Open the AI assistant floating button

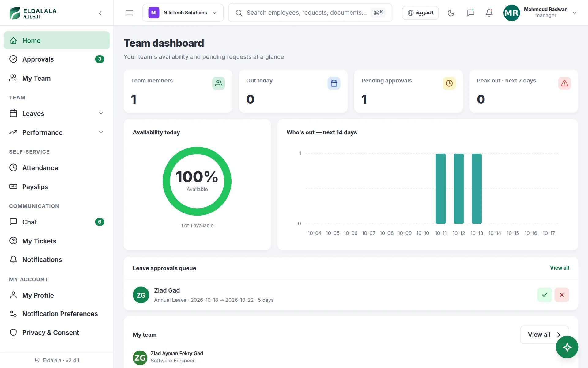coord(567,347)
